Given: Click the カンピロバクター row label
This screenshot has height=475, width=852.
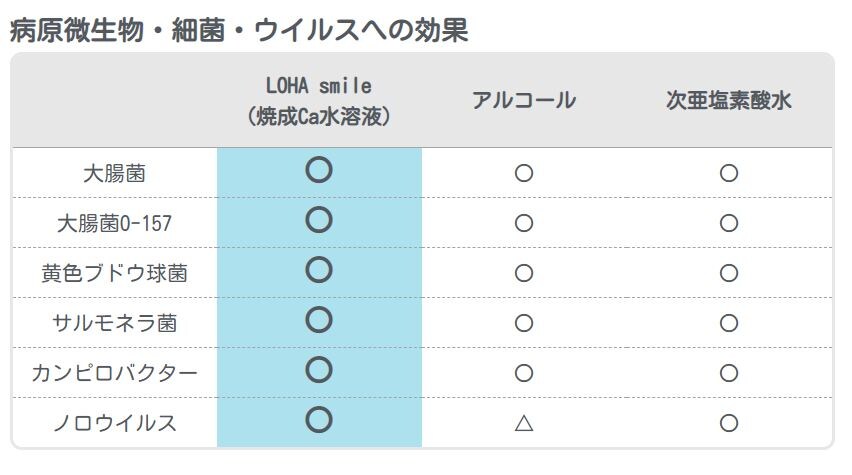Looking at the screenshot, I should pyautogui.click(x=114, y=373).
